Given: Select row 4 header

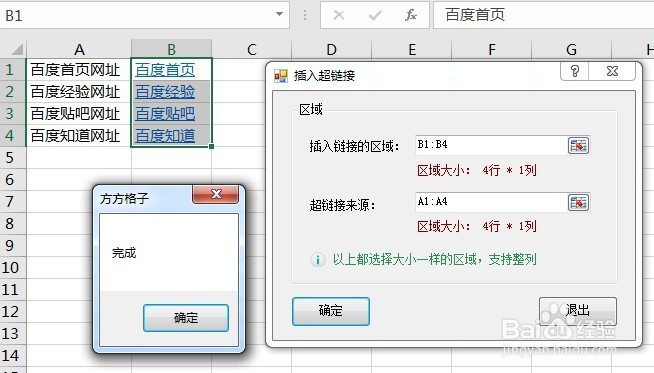Looking at the screenshot, I should [x=13, y=136].
